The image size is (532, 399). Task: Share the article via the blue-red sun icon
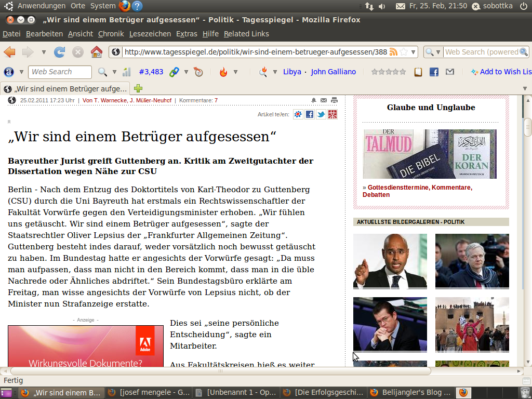click(x=298, y=114)
